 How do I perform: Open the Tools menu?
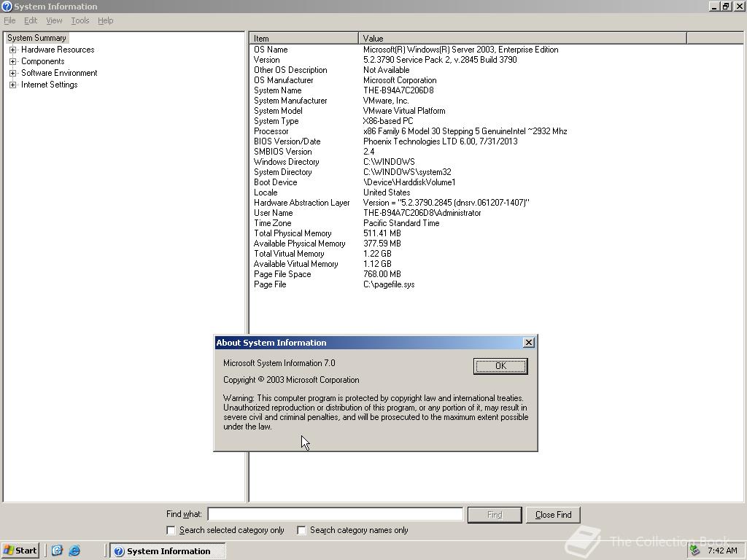(80, 20)
